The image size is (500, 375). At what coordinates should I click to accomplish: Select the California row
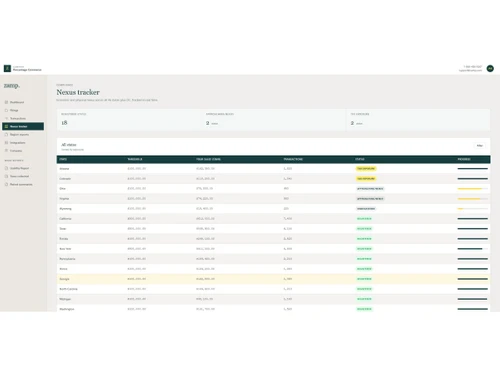(x=273, y=219)
